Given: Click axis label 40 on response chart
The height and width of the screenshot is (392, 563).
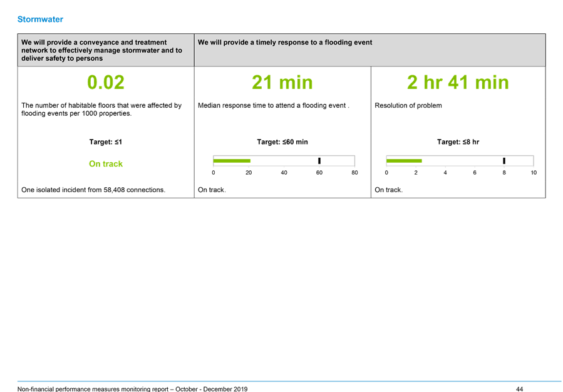Looking at the screenshot, I should pyautogui.click(x=284, y=173).
